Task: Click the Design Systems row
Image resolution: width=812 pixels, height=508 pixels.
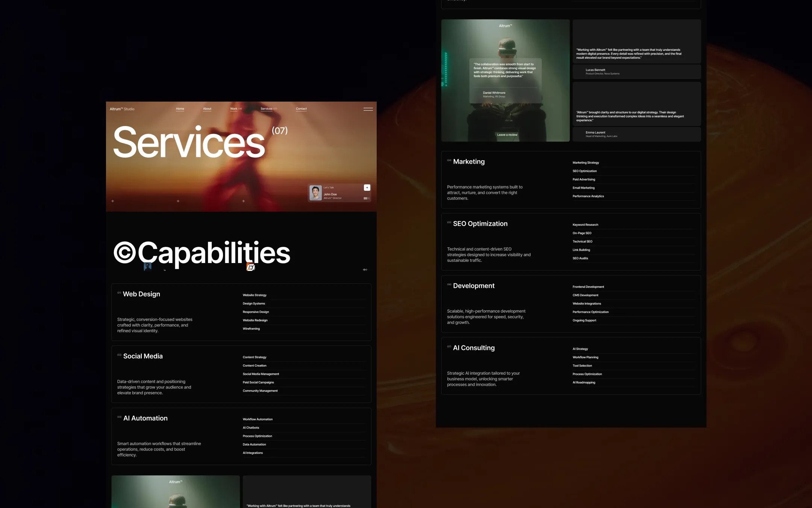Action: click(304, 304)
